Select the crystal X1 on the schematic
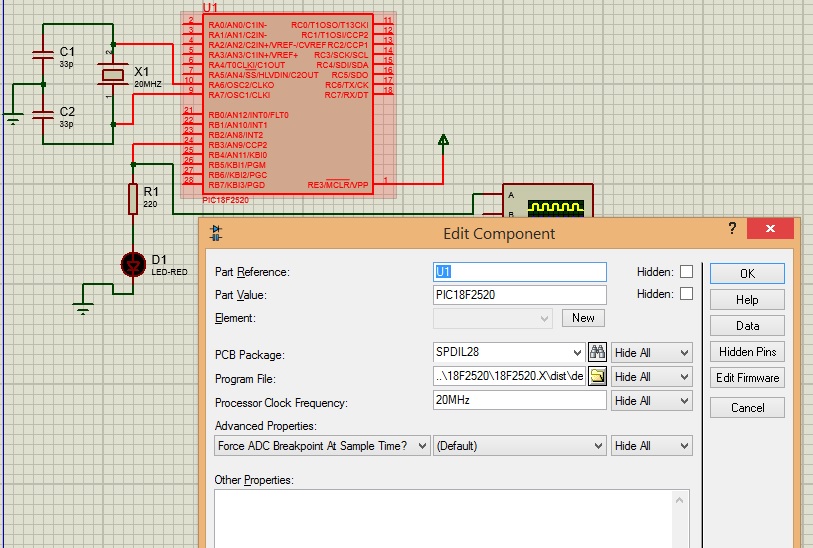The width and height of the screenshot is (813, 548). coord(114,75)
